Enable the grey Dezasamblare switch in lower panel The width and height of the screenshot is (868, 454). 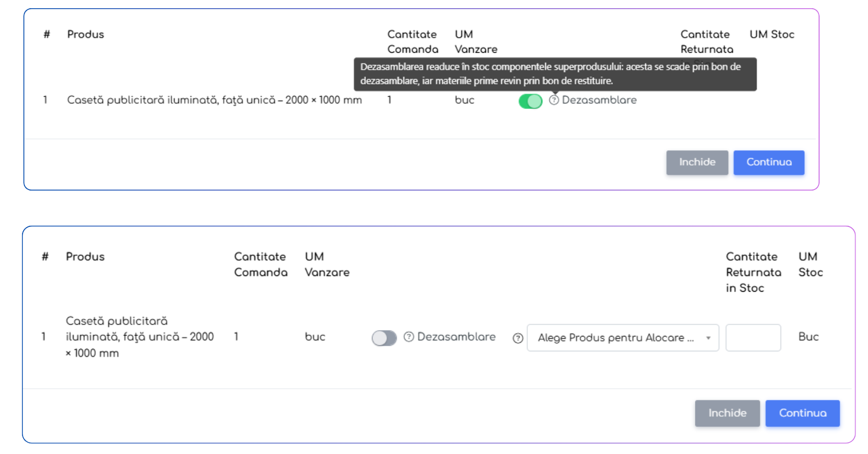point(385,338)
